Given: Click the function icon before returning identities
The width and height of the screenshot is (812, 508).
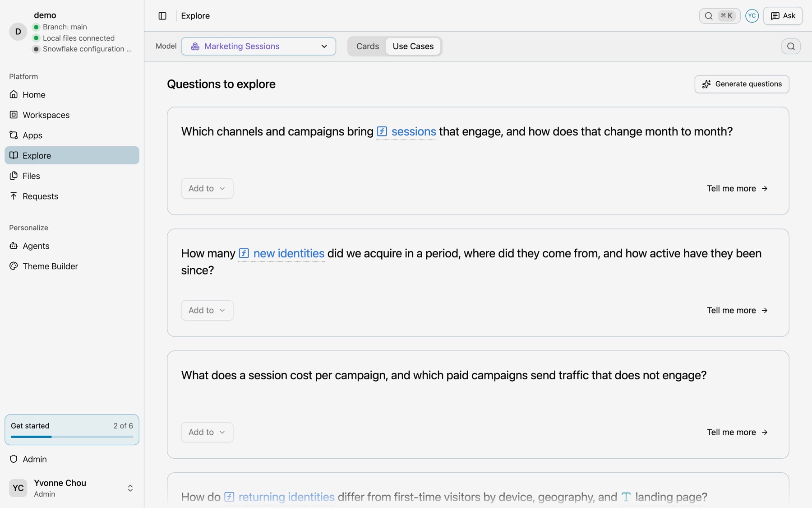Looking at the screenshot, I should coord(229,497).
